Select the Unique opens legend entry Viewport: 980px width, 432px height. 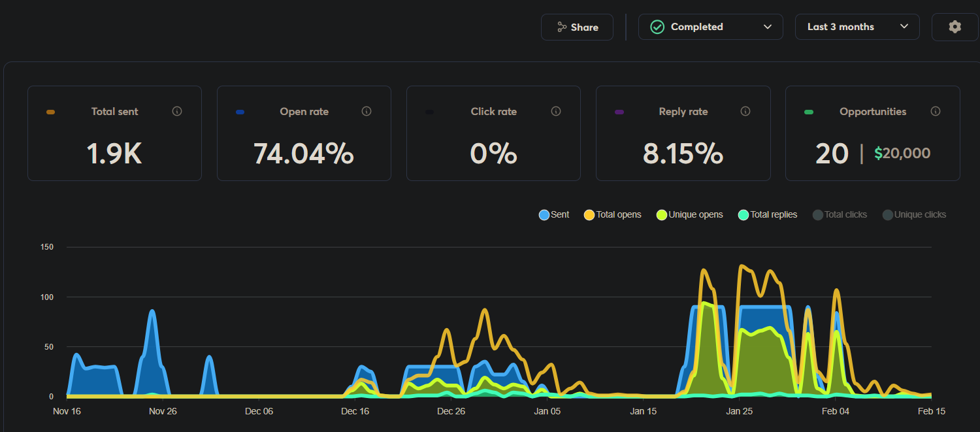pos(689,214)
